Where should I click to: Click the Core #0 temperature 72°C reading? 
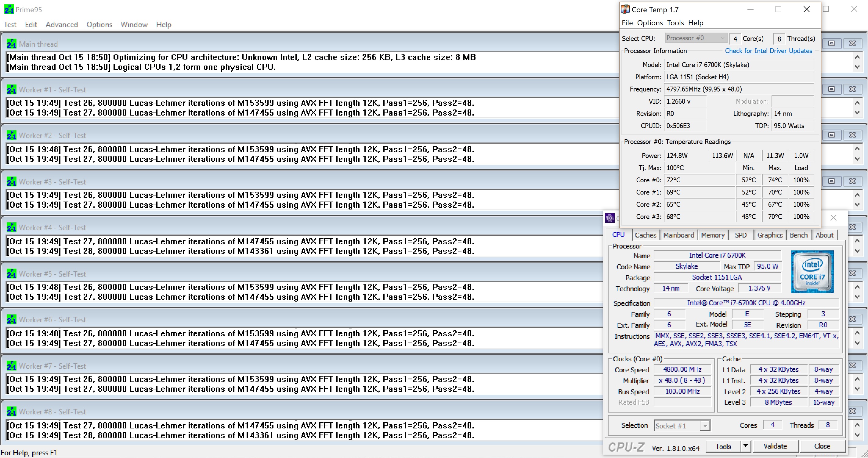[699, 180]
